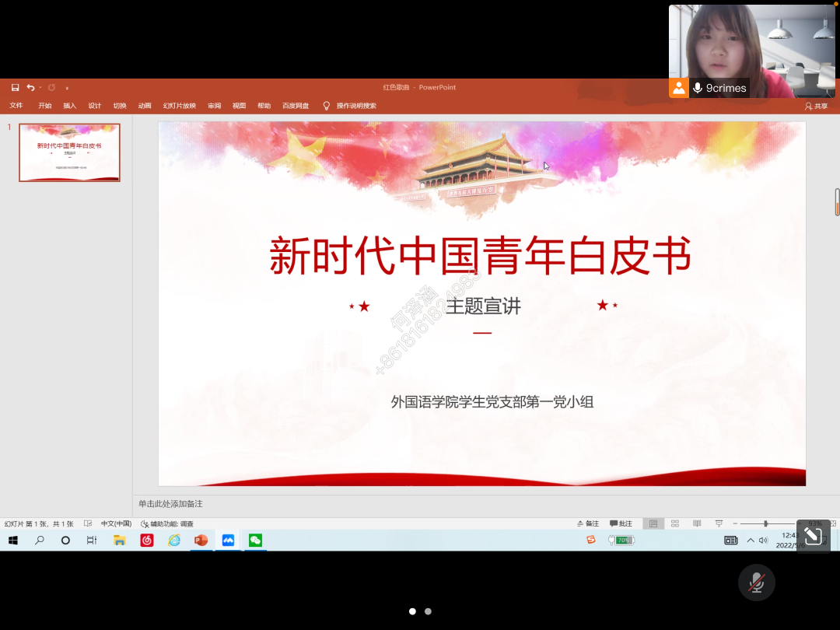The width and height of the screenshot is (840, 630).
Task: Open Internet Explorer from the taskbar
Action: [174, 540]
